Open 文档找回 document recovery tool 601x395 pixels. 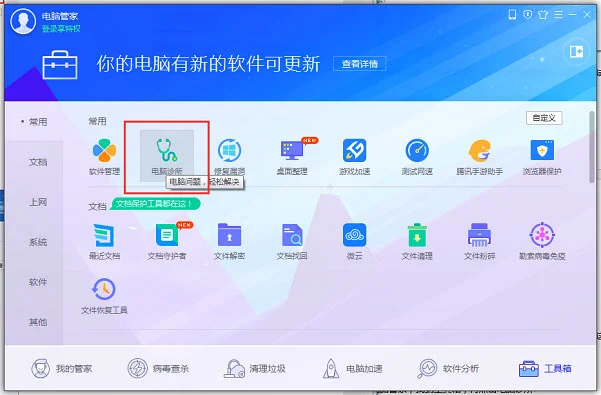[x=292, y=241]
